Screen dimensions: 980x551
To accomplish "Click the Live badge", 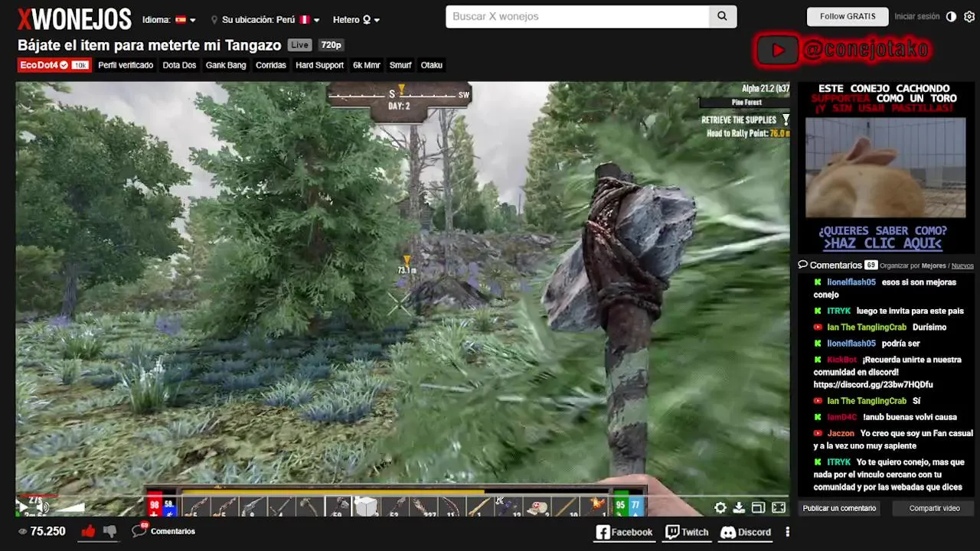I will click(300, 45).
